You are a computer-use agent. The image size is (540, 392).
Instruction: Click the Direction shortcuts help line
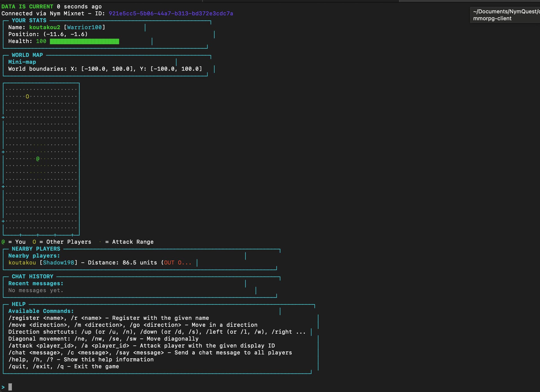[157, 332]
